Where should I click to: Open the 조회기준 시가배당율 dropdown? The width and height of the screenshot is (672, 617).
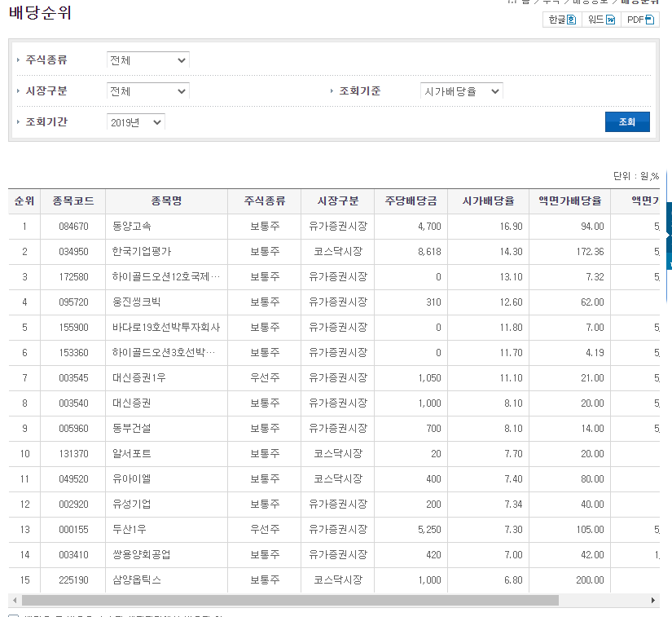[x=462, y=91]
